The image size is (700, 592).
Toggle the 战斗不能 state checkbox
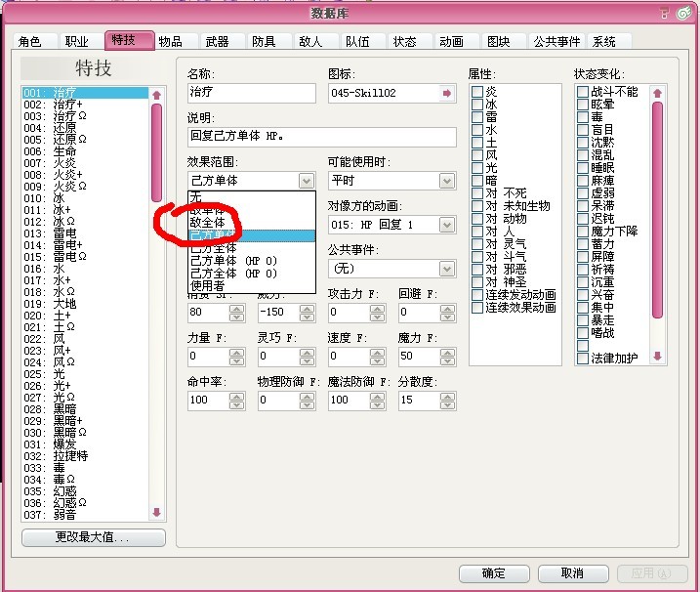pyautogui.click(x=582, y=92)
